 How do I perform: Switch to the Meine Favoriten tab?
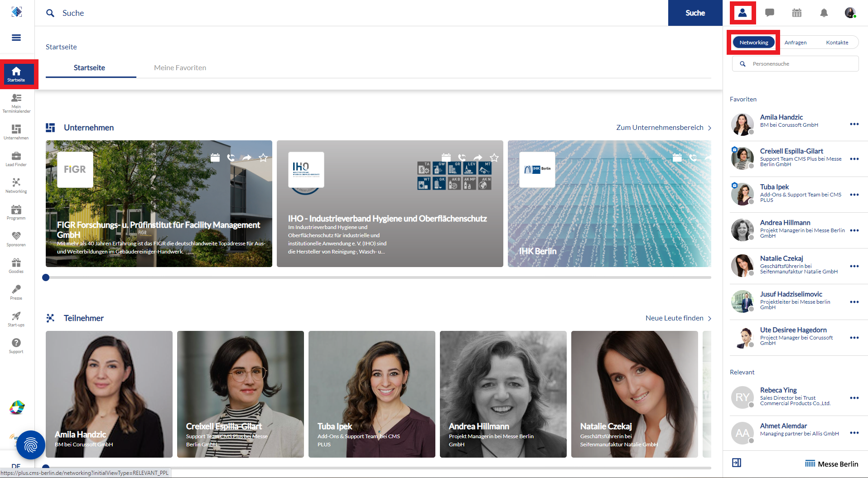click(180, 68)
